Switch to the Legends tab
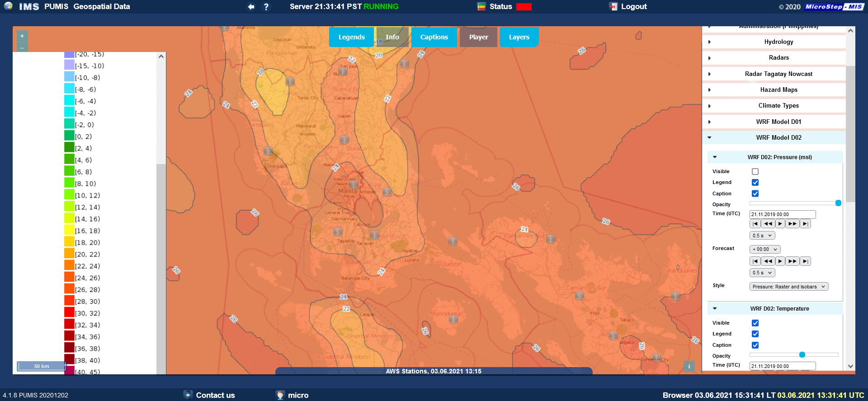 pos(351,37)
